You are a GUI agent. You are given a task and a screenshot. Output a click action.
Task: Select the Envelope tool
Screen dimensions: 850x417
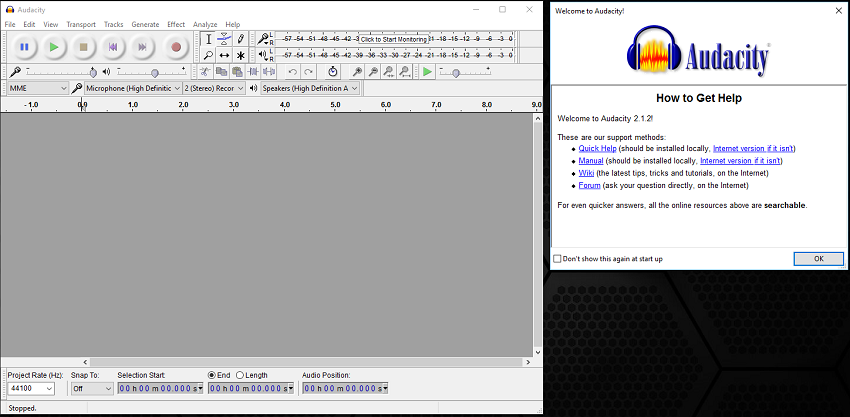(224, 39)
